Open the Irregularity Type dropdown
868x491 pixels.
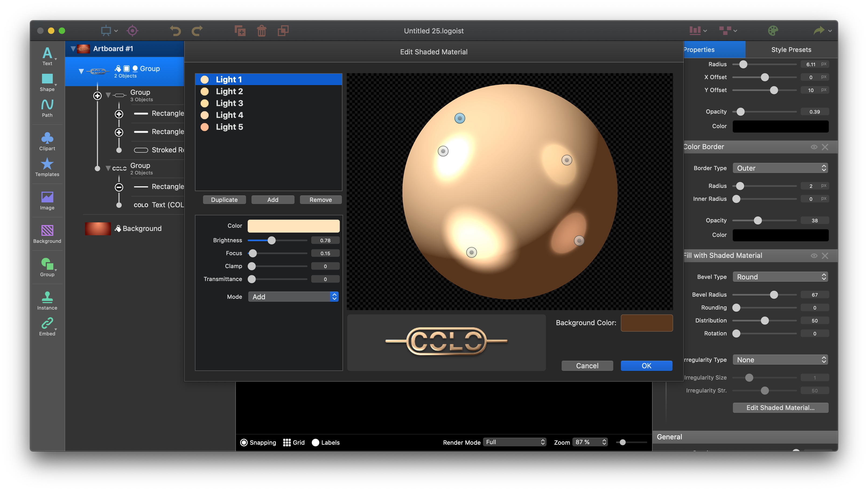tap(780, 360)
